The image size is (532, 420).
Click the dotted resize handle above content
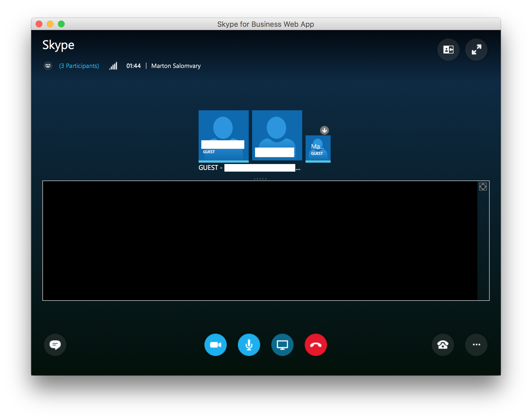260,179
